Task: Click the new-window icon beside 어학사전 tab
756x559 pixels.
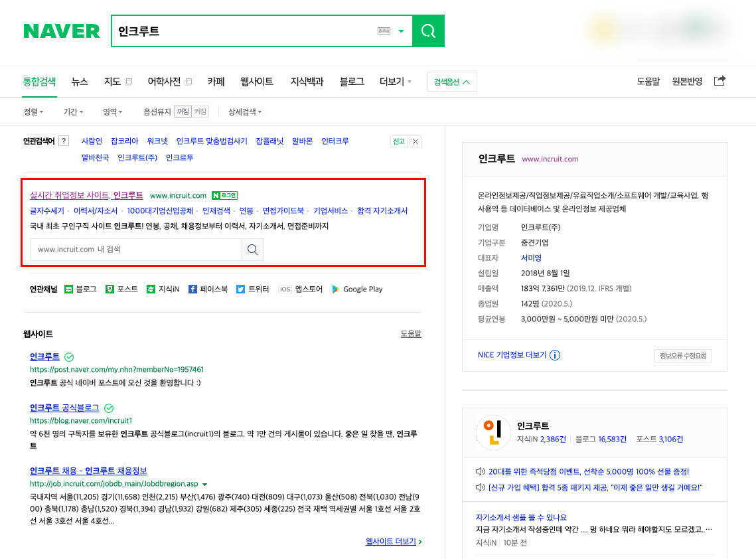Action: pos(189,82)
